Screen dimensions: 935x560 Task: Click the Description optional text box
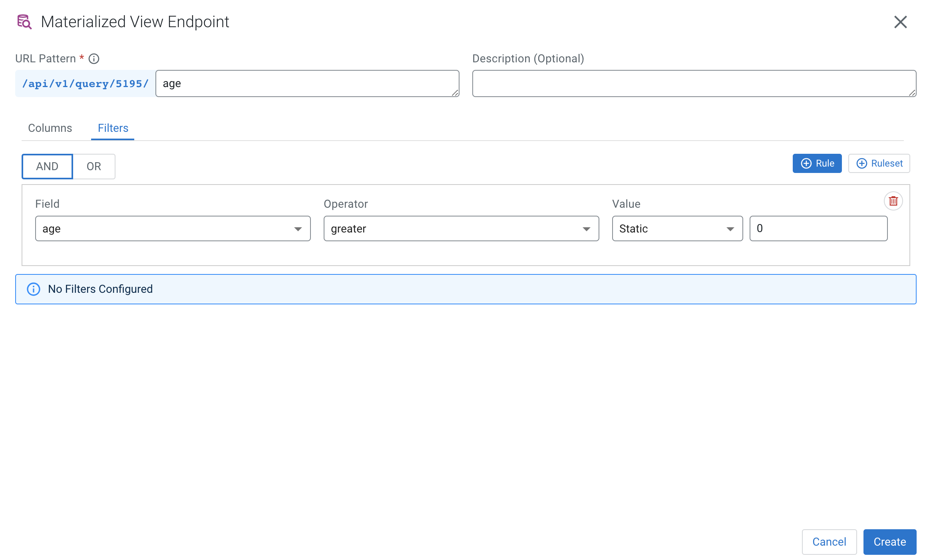pyautogui.click(x=694, y=83)
